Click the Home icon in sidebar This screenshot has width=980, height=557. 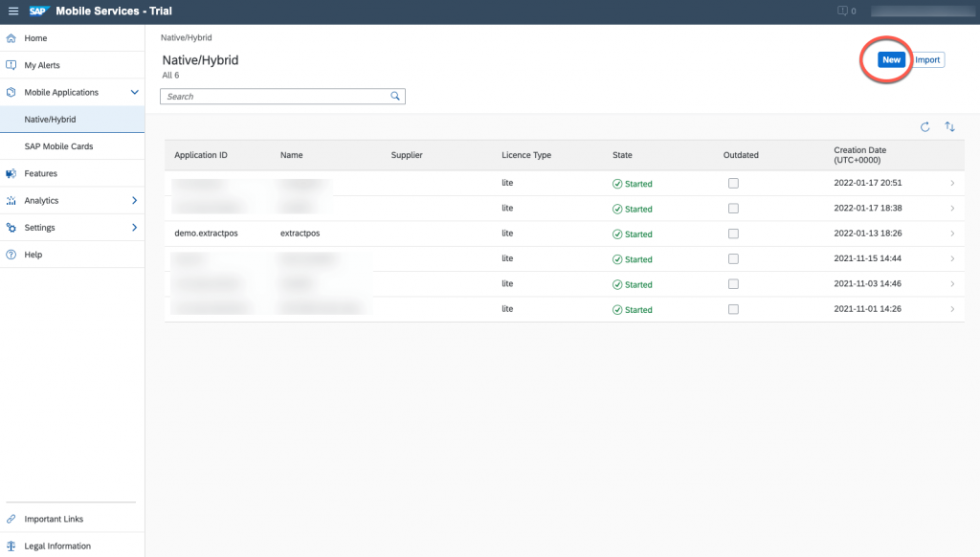11,38
